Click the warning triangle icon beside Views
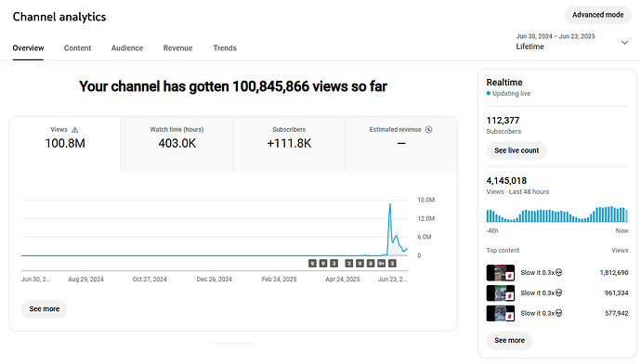 [75, 130]
